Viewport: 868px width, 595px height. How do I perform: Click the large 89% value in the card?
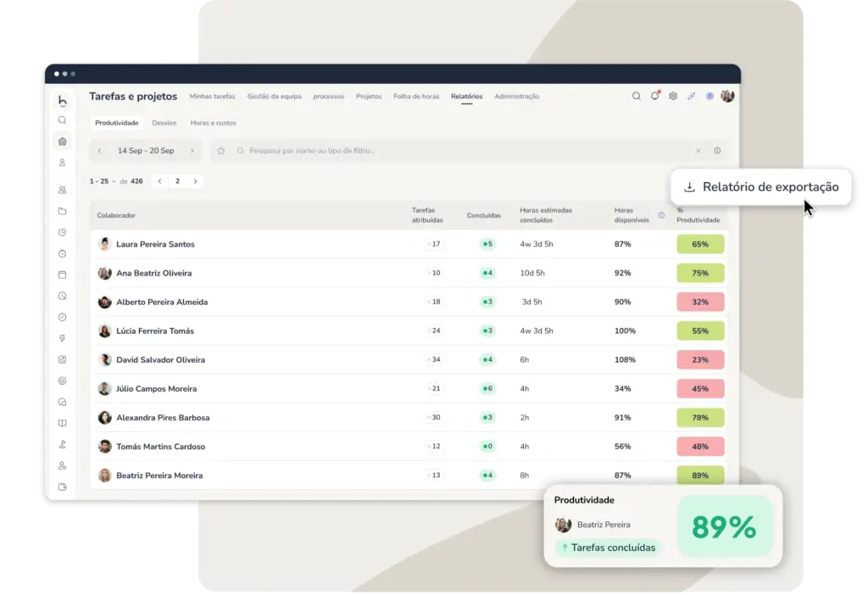pos(724,526)
